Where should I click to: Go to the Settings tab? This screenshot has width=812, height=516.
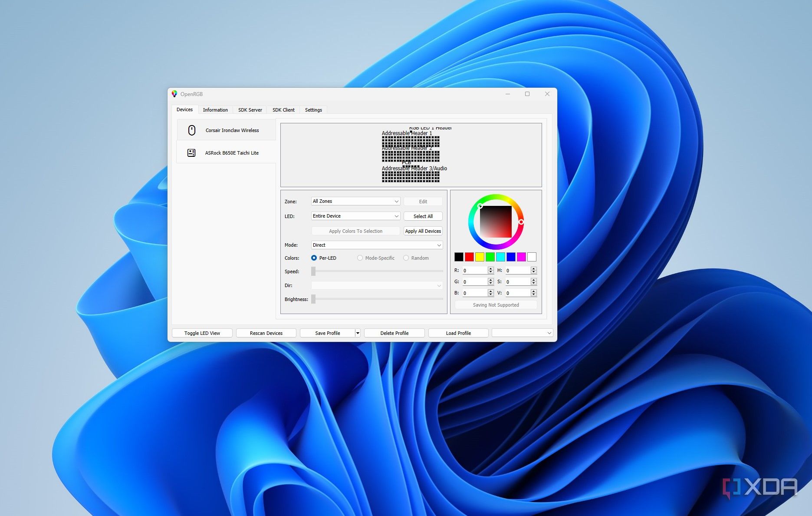pos(313,110)
